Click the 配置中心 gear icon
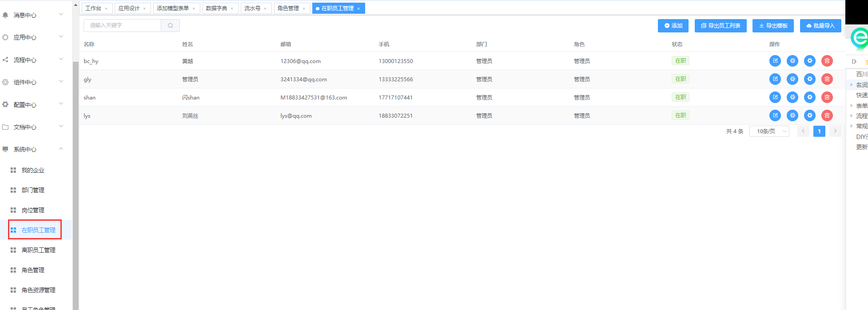 [5, 104]
